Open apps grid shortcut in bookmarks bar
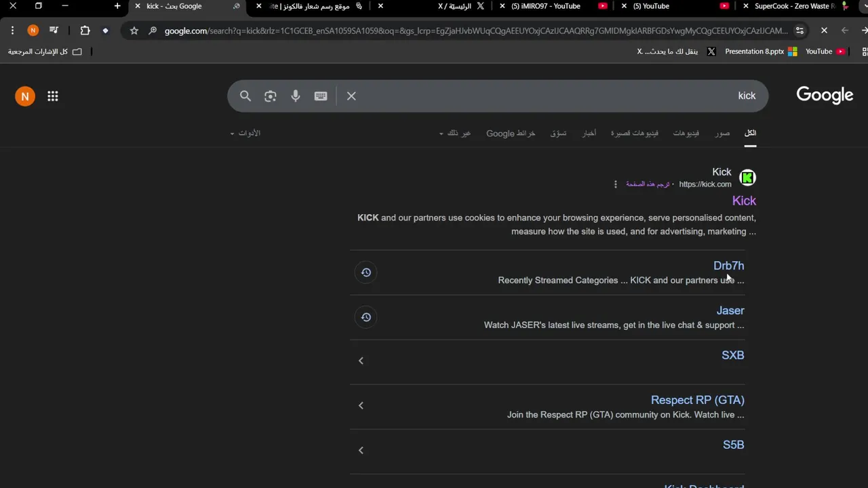868x488 pixels. point(864,52)
